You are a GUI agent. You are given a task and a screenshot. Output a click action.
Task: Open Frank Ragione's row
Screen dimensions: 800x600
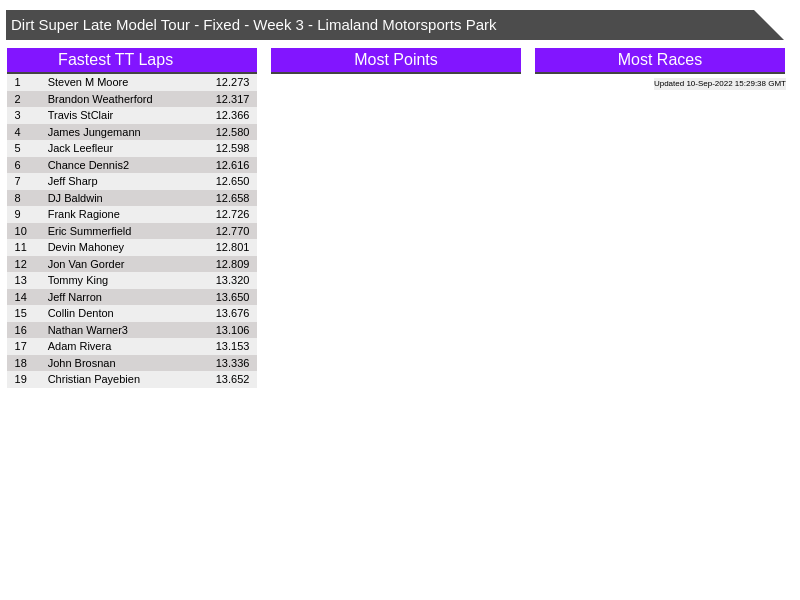(84, 214)
